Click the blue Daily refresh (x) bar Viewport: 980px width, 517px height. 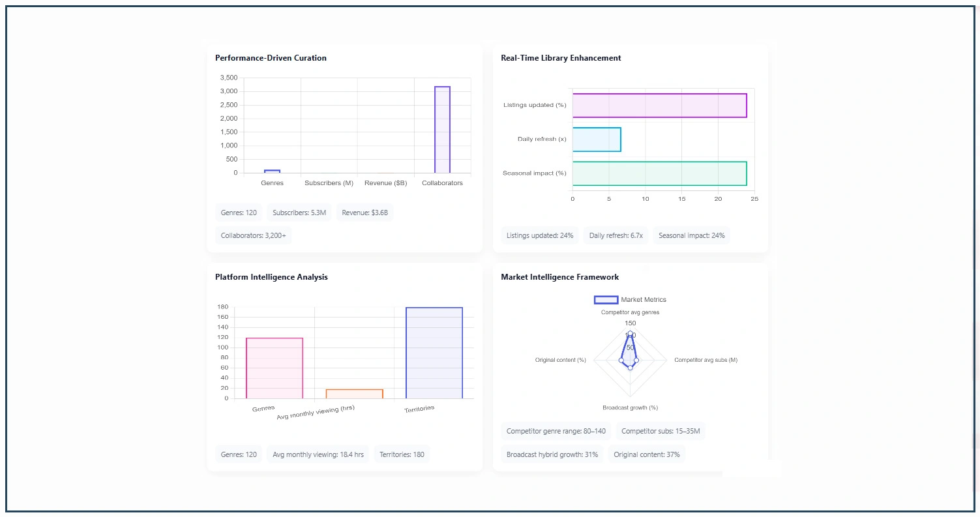pyautogui.click(x=597, y=140)
